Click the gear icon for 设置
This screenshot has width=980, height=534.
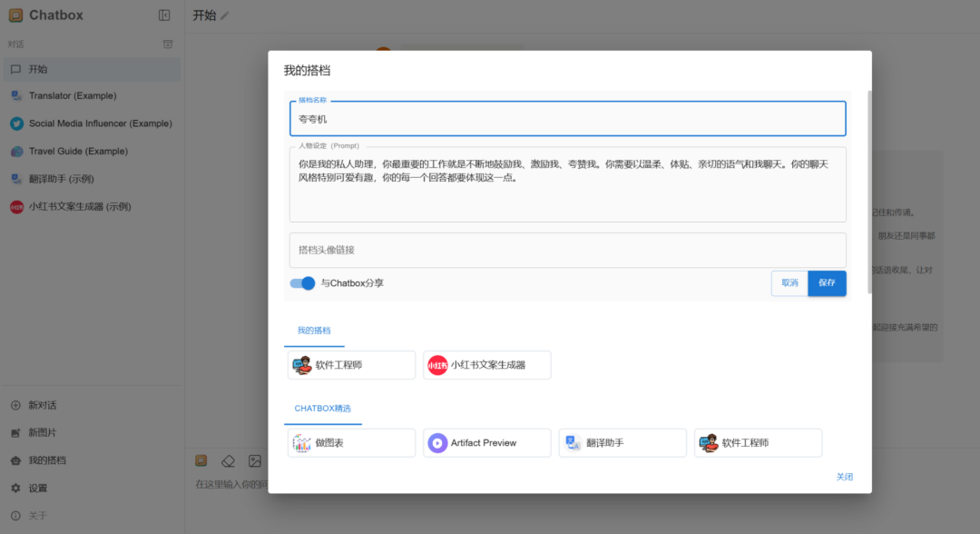click(x=15, y=488)
